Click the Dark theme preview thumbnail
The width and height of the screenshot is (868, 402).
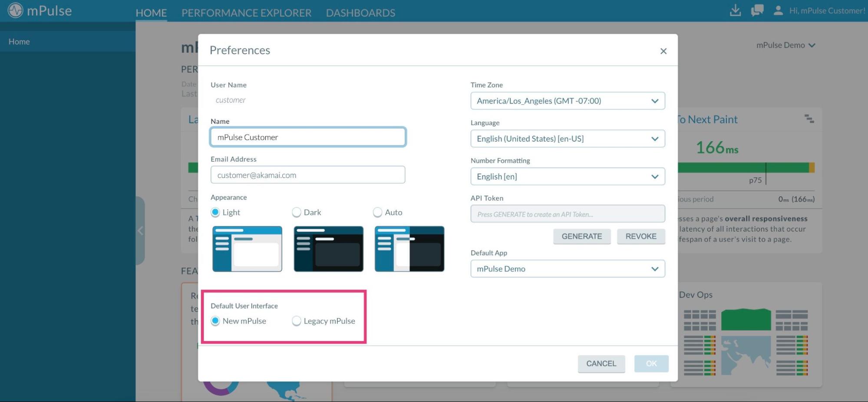[328, 249]
